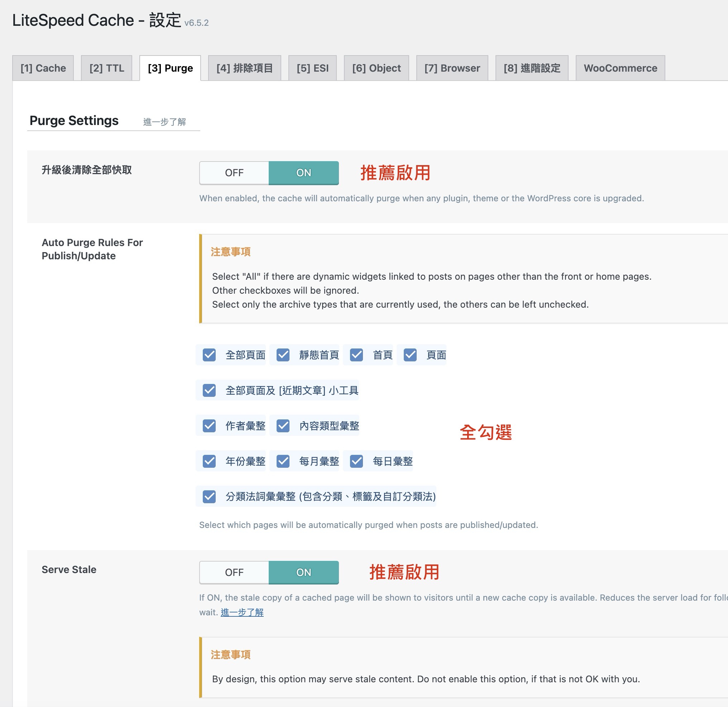Go to the [5] ESI tab

312,68
